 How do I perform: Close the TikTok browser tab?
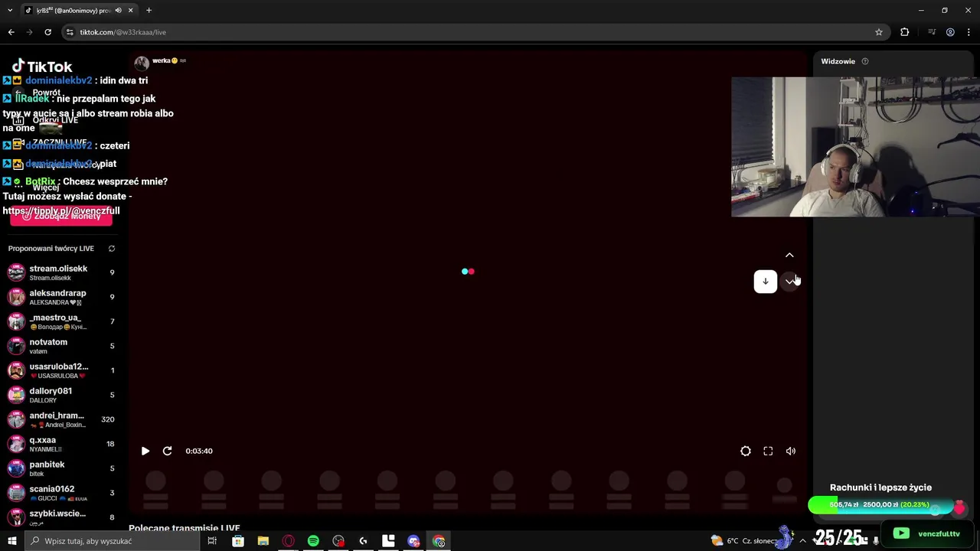[x=131, y=11]
